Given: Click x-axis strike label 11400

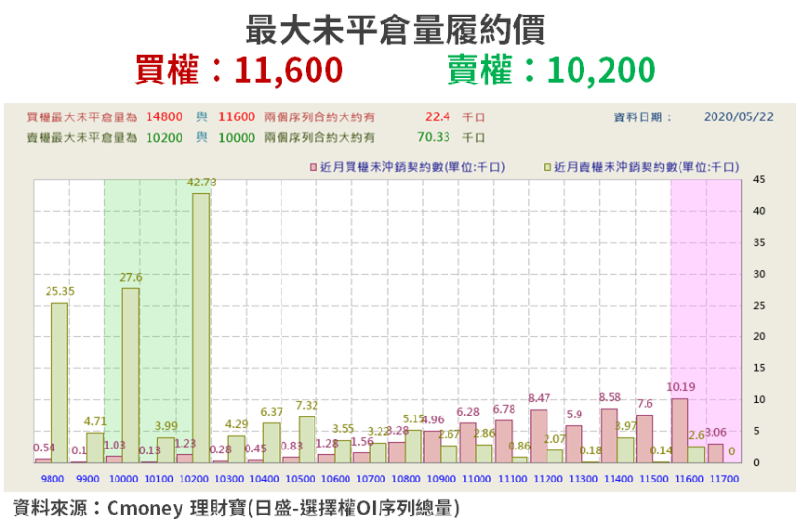Looking at the screenshot, I should 618,479.
